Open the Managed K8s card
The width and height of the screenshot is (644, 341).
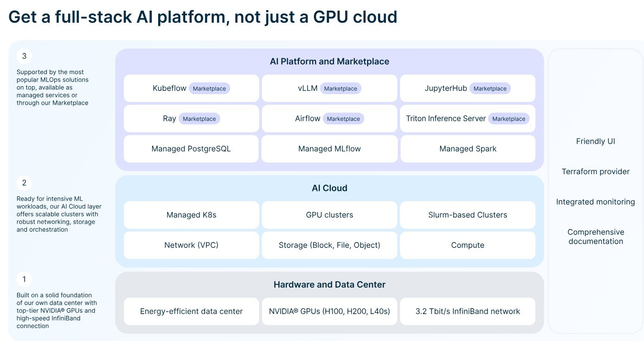click(x=191, y=215)
